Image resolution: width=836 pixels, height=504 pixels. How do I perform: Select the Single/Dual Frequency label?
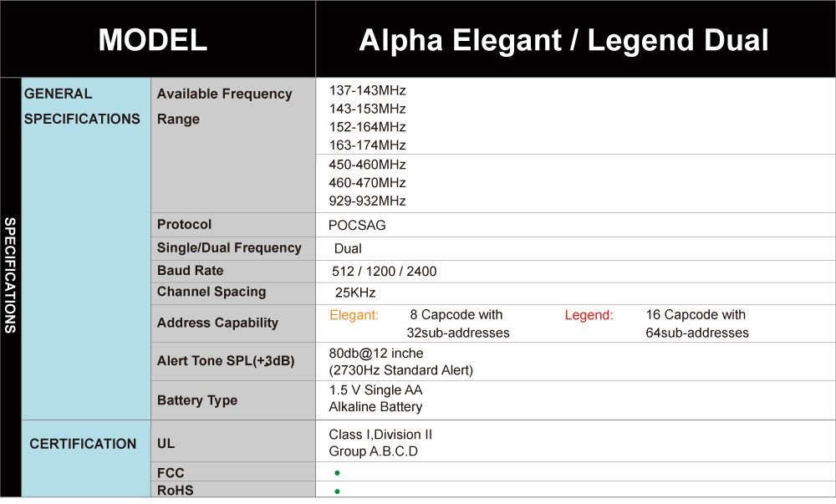pos(229,247)
